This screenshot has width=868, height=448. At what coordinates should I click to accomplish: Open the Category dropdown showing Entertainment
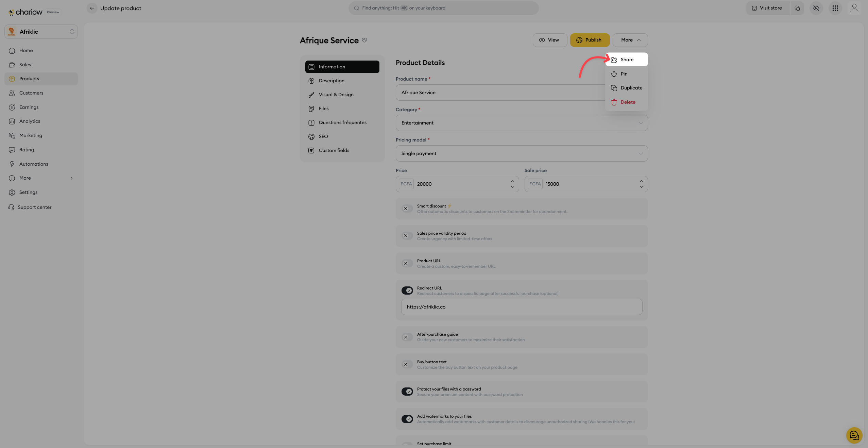pyautogui.click(x=521, y=123)
